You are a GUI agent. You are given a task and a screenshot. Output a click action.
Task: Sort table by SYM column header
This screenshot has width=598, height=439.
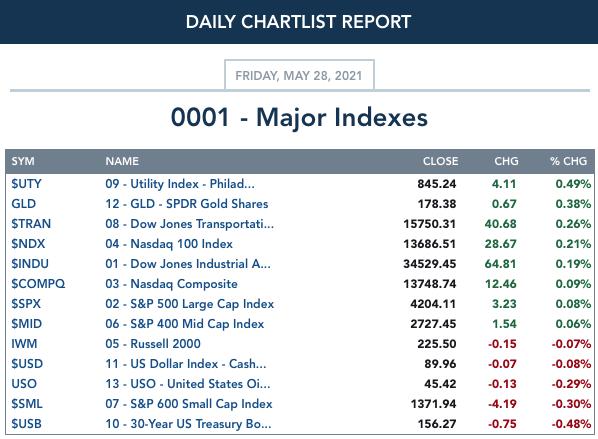tap(23, 161)
